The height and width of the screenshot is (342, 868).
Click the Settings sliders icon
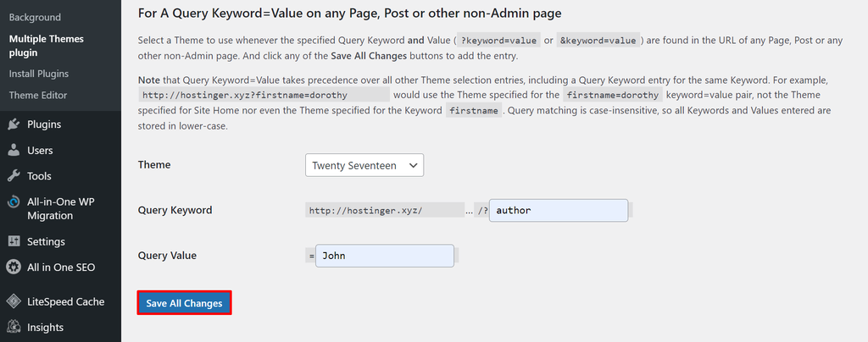14,241
